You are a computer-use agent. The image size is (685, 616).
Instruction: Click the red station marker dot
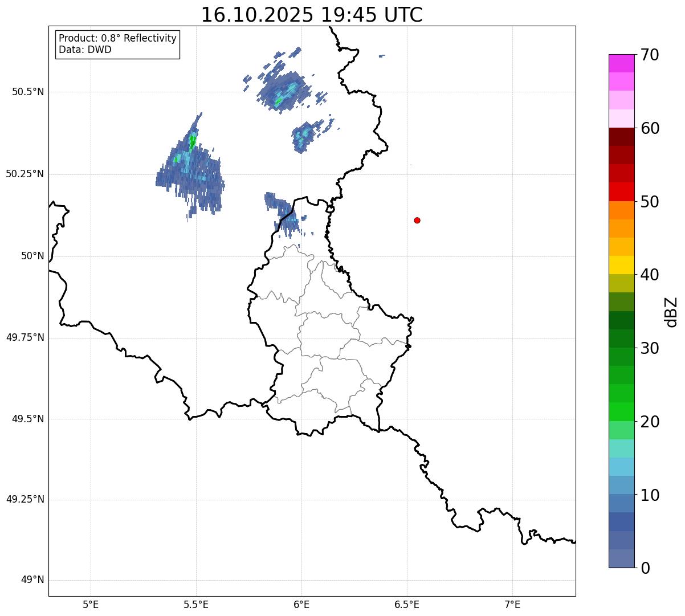(417, 220)
